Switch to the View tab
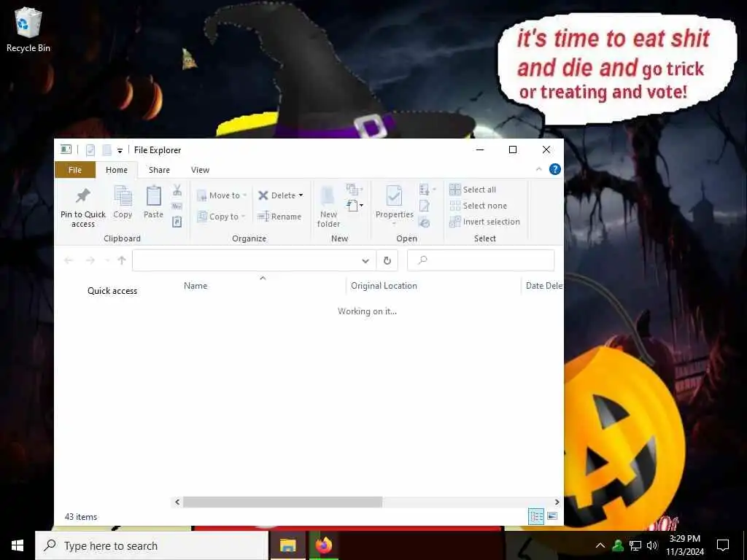The image size is (747, 560). click(200, 170)
